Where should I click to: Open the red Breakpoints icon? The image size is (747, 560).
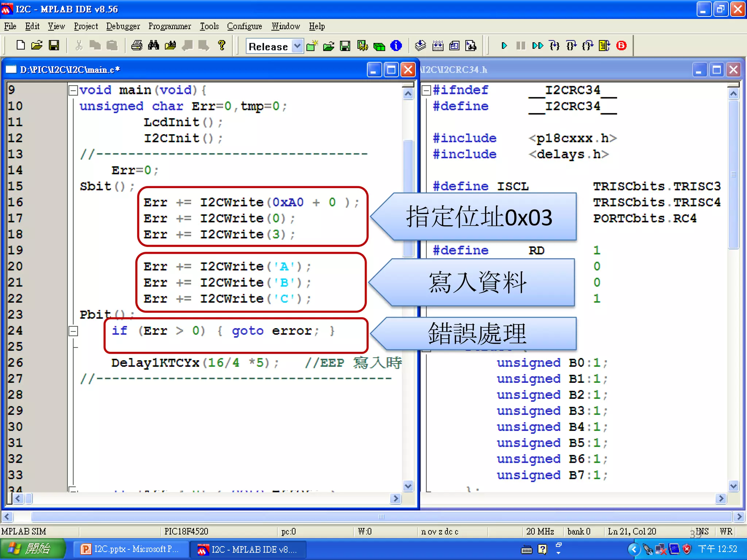[x=622, y=46]
